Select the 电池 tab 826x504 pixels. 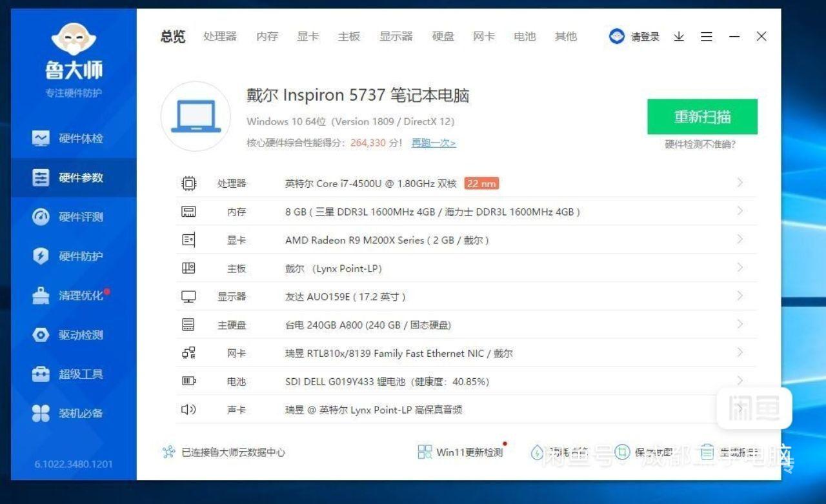[x=525, y=37]
